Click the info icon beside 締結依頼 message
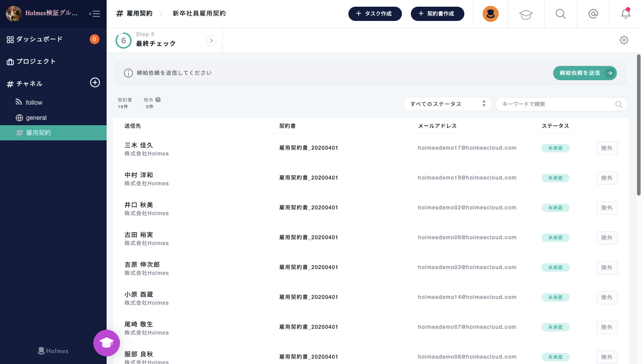This screenshot has width=641, height=364. coord(128,73)
